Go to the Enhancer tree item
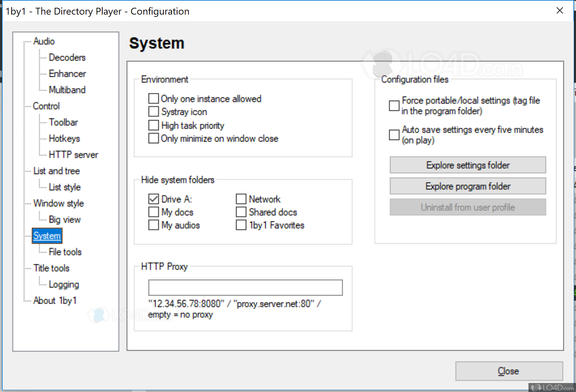 (67, 74)
